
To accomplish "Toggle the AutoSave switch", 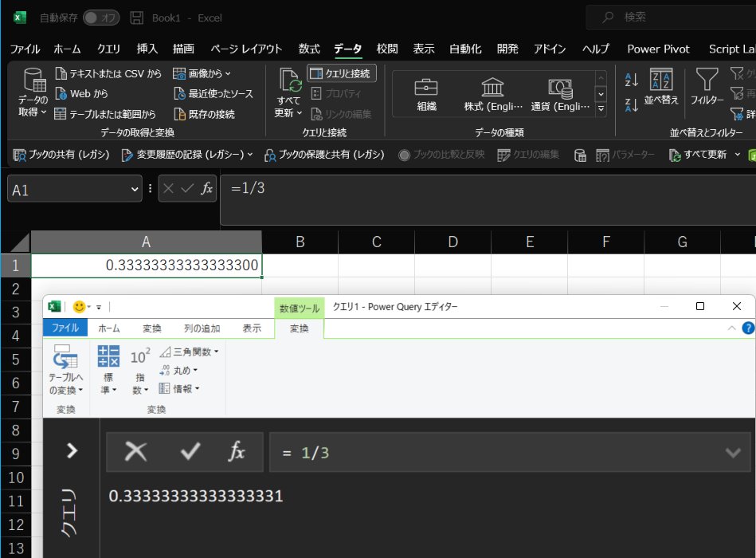I will pos(100,18).
